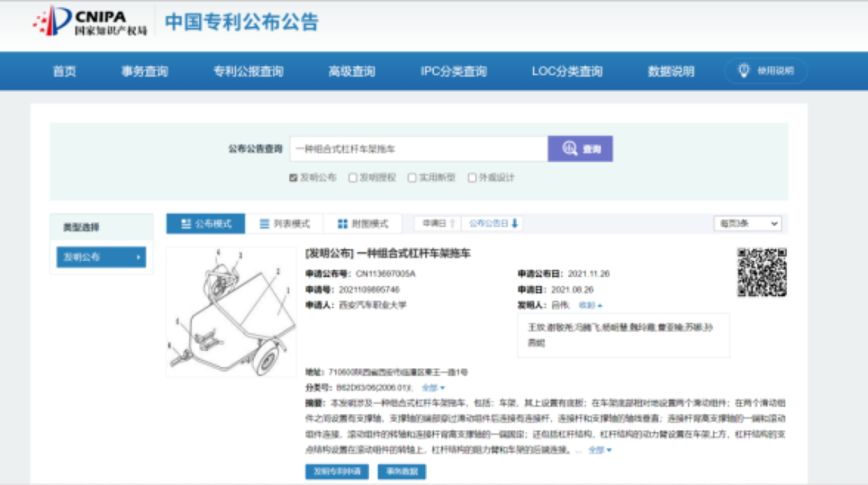Click the 申请日 sort-up arrow

[x=452, y=223]
